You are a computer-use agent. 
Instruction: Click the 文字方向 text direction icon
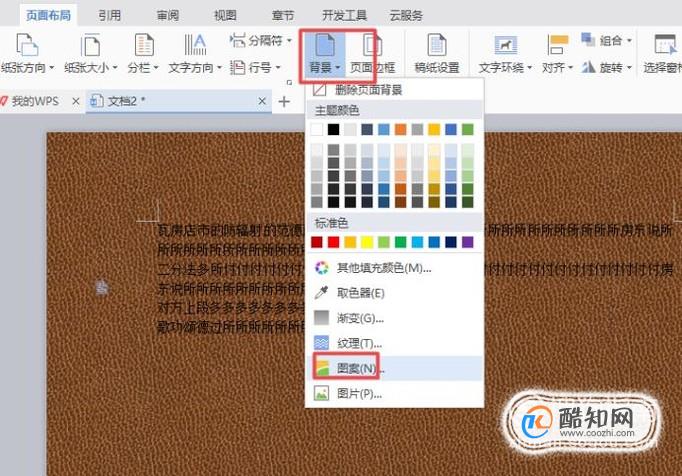pyautogui.click(x=195, y=45)
